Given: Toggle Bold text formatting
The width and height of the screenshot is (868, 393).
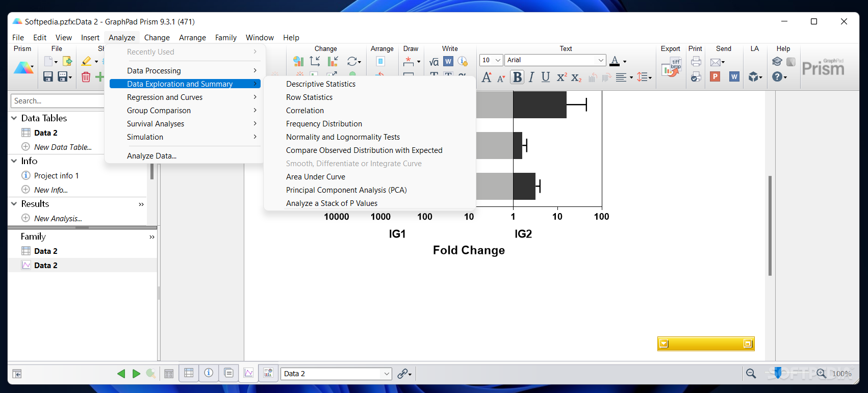Looking at the screenshot, I should pyautogui.click(x=517, y=77).
